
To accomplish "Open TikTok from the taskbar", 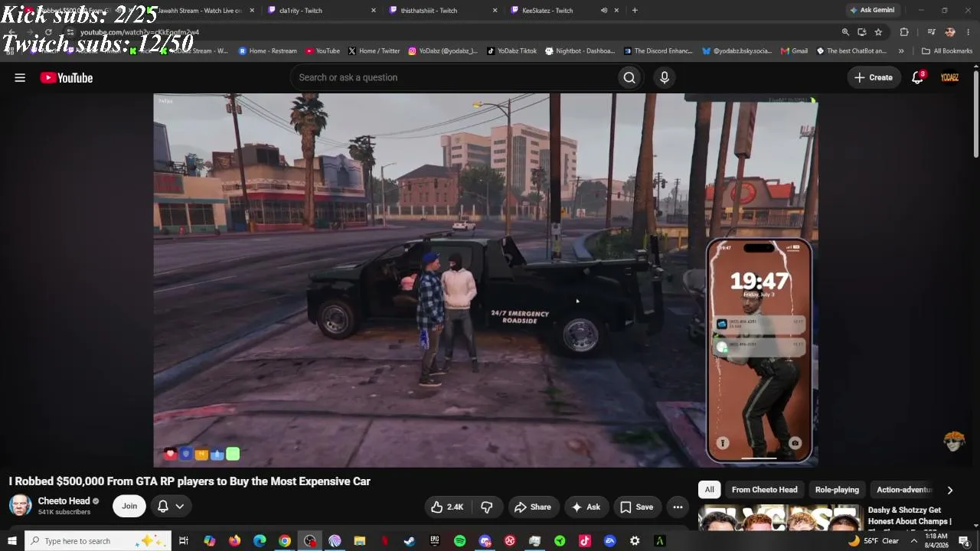I will (585, 541).
